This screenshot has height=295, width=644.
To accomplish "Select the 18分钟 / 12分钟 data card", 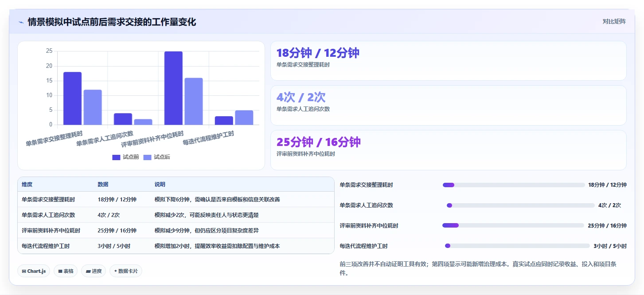I will [x=449, y=61].
